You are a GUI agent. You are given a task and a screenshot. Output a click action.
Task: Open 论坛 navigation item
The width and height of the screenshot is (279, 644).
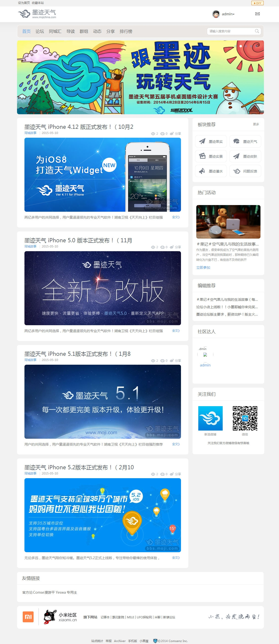(x=40, y=31)
